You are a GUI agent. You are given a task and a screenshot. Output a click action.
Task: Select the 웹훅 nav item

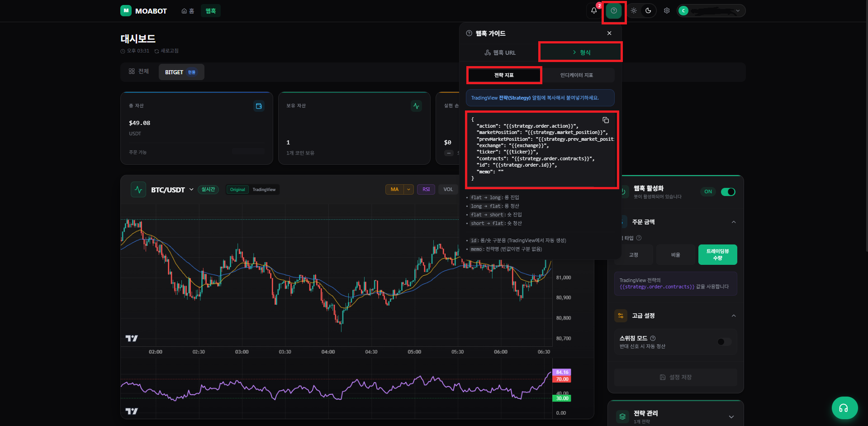pyautogui.click(x=211, y=11)
